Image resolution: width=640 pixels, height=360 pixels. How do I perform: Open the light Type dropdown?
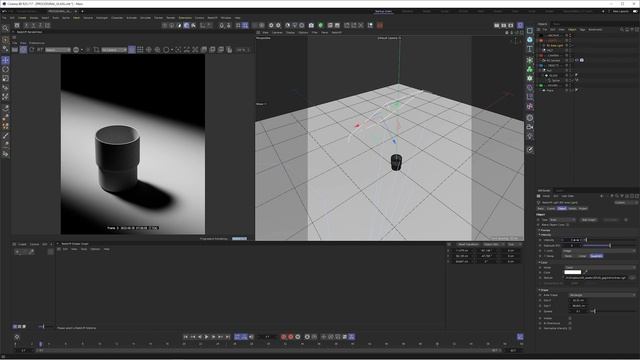pyautogui.click(x=562, y=220)
